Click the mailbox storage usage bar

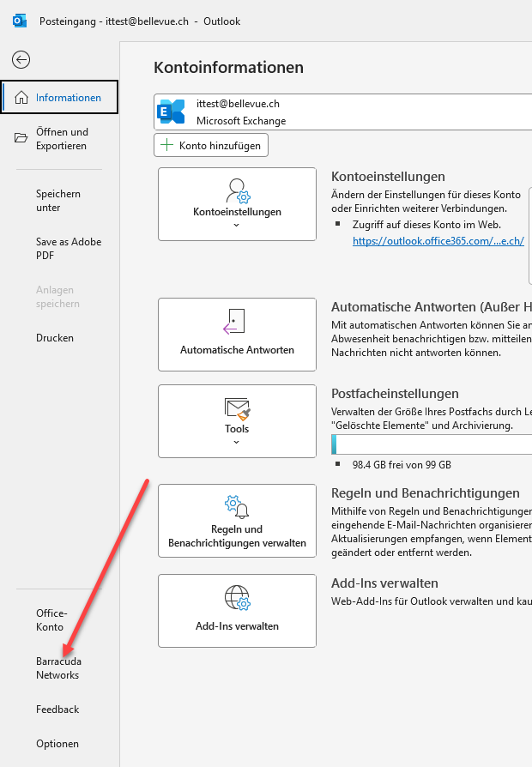[x=432, y=444]
